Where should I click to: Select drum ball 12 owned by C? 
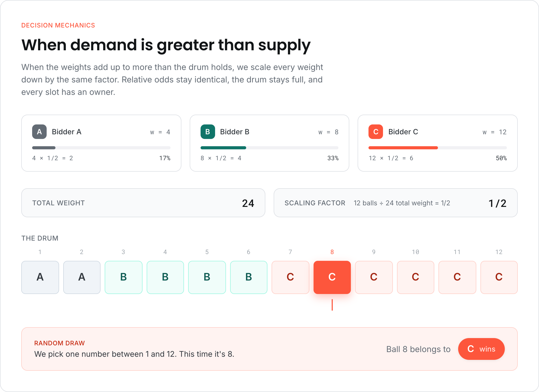click(x=499, y=277)
